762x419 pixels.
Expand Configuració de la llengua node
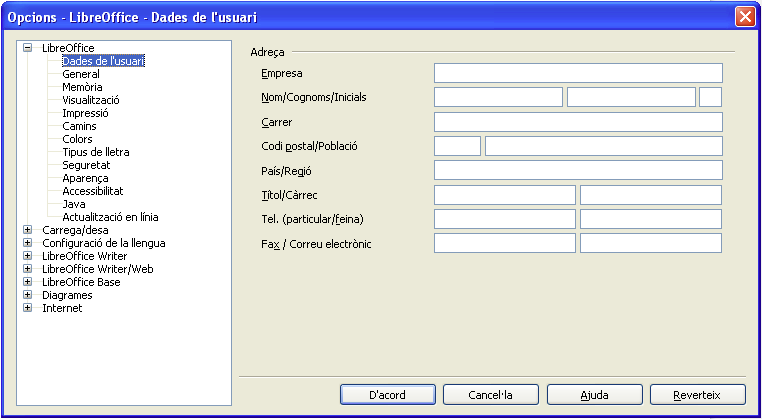[x=27, y=243]
